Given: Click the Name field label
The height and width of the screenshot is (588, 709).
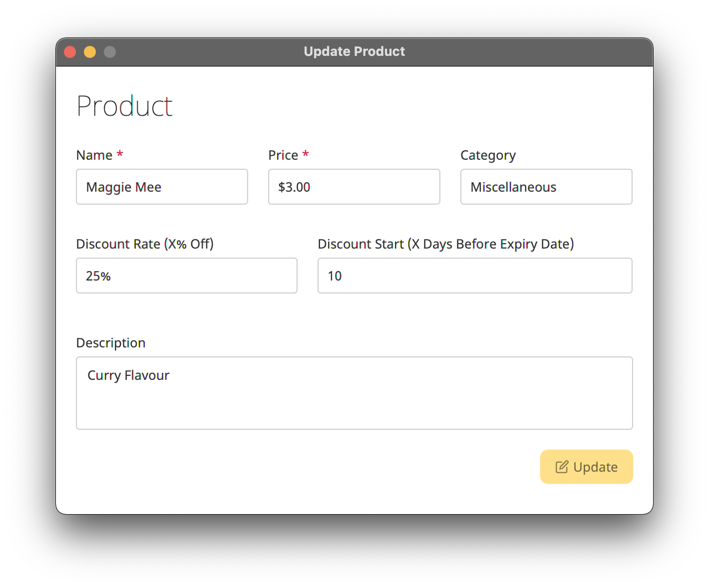Looking at the screenshot, I should click(x=94, y=155).
